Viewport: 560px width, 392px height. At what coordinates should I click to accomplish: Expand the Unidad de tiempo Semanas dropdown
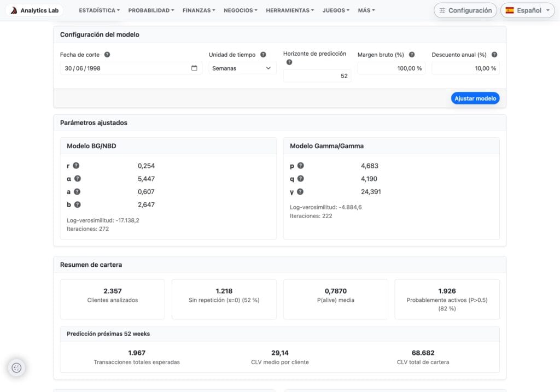pos(242,68)
